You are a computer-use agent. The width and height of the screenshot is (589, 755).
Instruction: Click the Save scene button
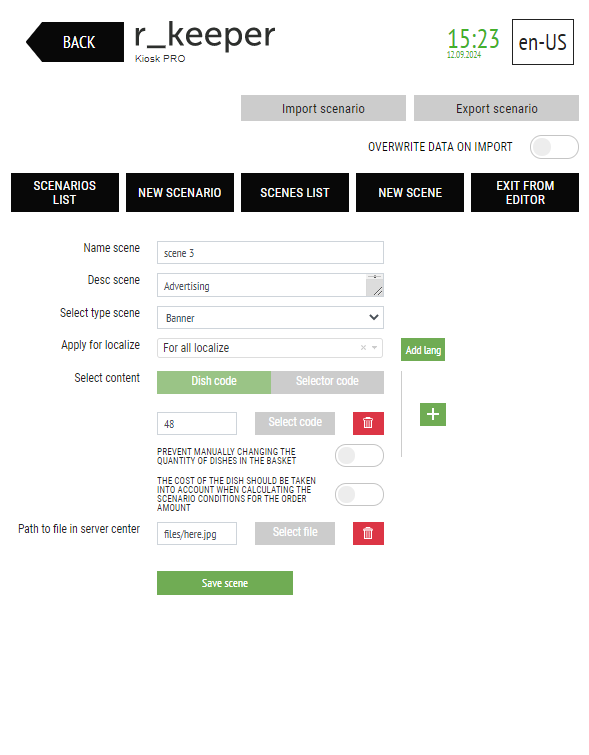(x=224, y=583)
